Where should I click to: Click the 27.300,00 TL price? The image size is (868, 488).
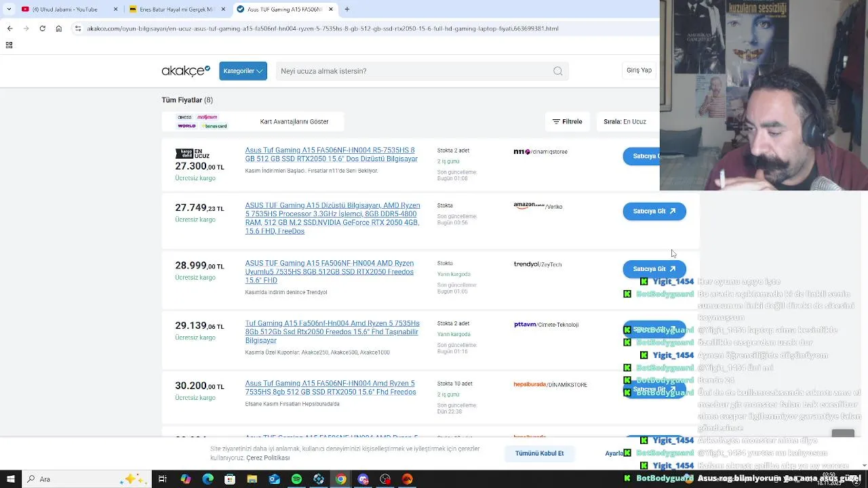199,167
